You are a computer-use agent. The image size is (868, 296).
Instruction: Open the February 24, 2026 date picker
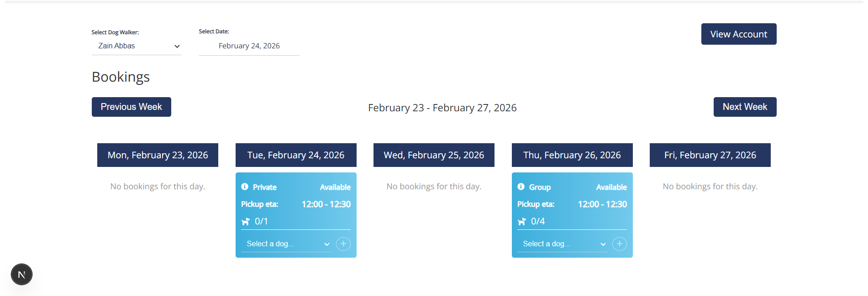(x=249, y=46)
